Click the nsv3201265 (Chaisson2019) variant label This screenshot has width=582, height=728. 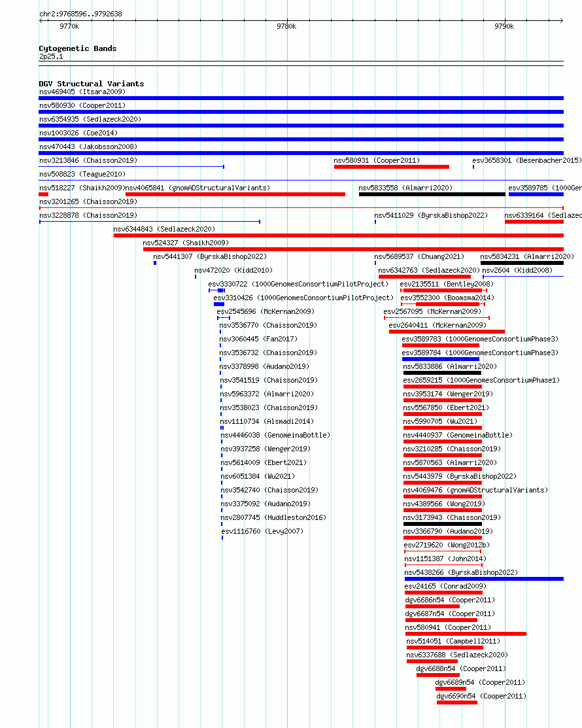point(88,202)
